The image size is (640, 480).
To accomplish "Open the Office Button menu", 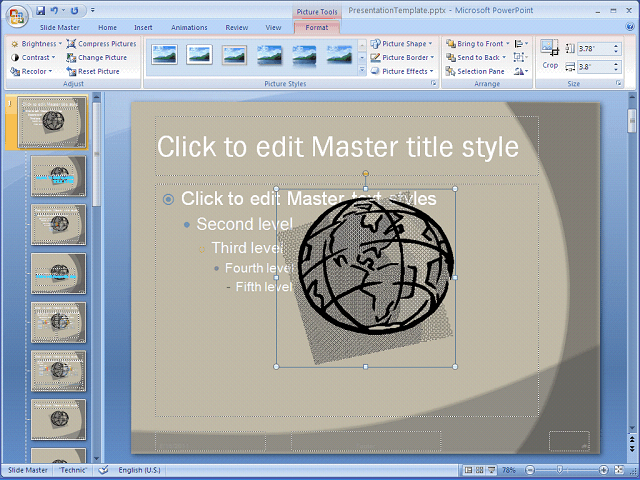I will pyautogui.click(x=16, y=16).
